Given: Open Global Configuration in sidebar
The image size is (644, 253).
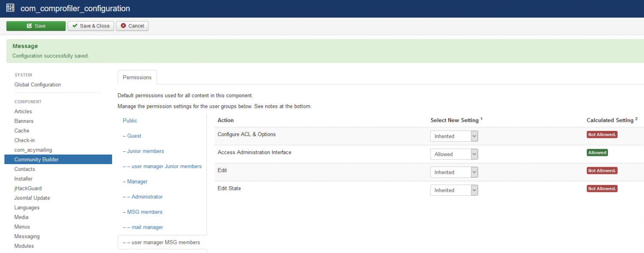Looking at the screenshot, I should (38, 85).
